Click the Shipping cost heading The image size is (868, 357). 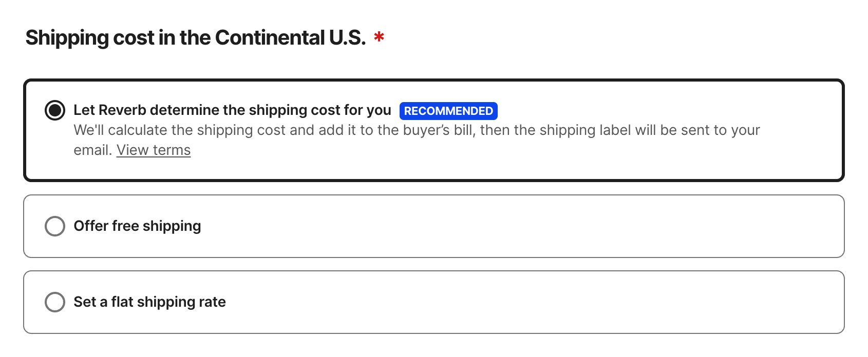click(196, 37)
